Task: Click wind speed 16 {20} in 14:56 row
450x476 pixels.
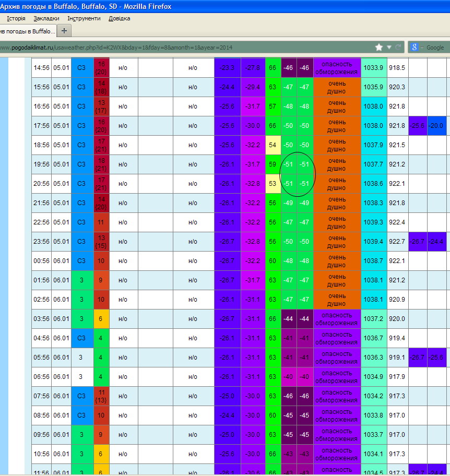Action: (x=101, y=68)
